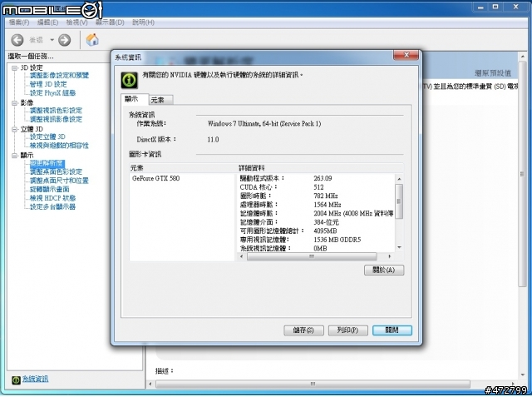532x397 pixels.
Task: Click the 元素 column header
Action: (183, 168)
